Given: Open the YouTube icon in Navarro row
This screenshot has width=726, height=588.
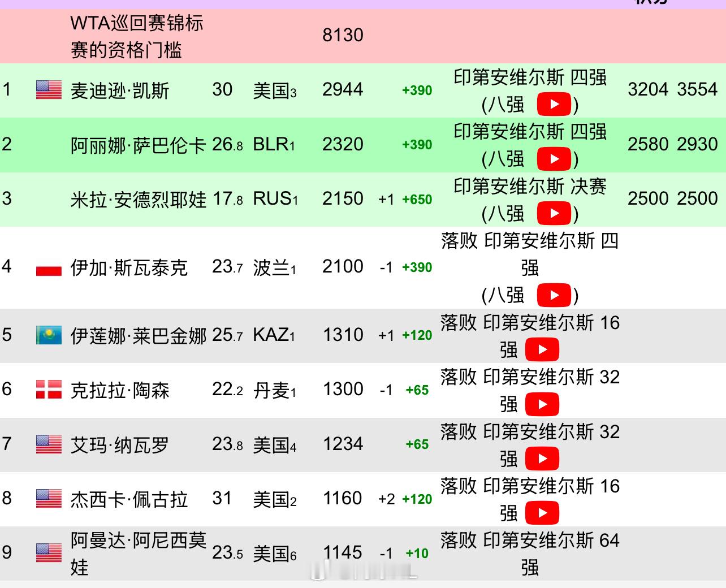Looking at the screenshot, I should click(542, 459).
